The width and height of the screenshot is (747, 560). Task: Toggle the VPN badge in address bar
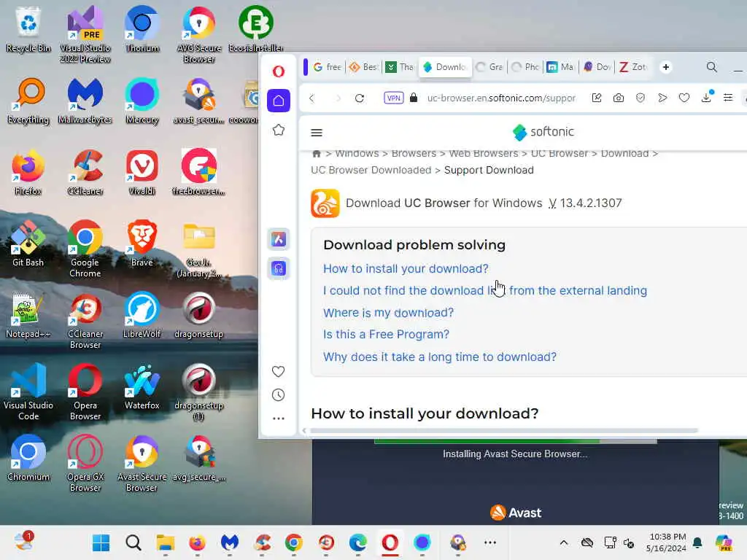point(393,98)
